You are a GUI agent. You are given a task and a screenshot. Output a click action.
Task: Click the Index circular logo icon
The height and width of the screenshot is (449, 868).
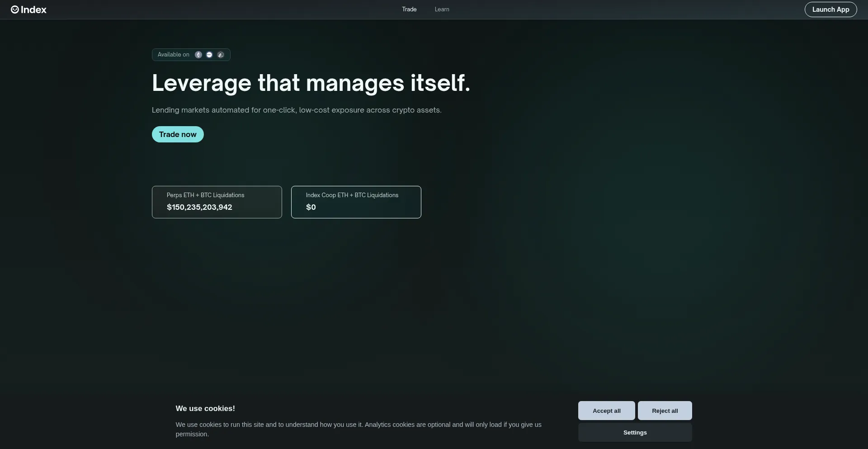(x=15, y=9)
